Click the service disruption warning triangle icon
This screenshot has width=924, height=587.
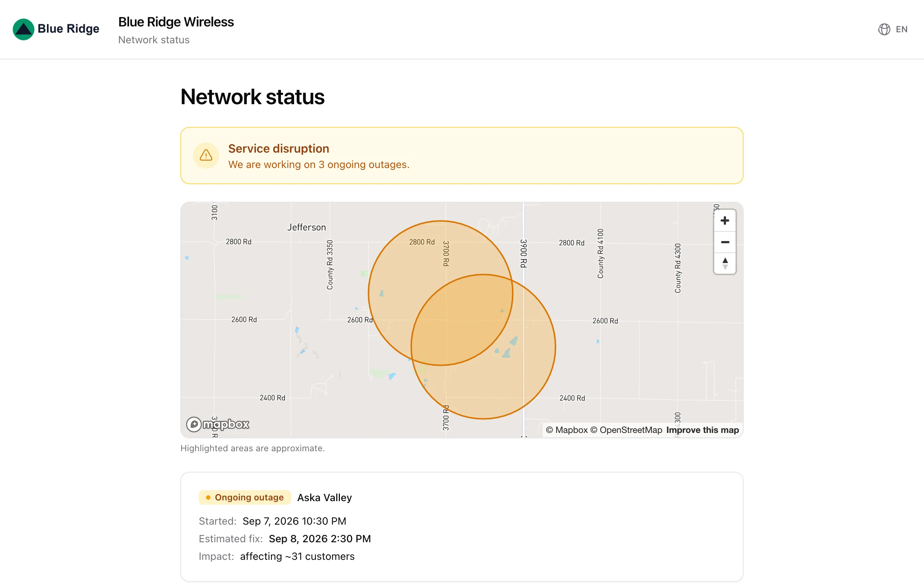206,156
